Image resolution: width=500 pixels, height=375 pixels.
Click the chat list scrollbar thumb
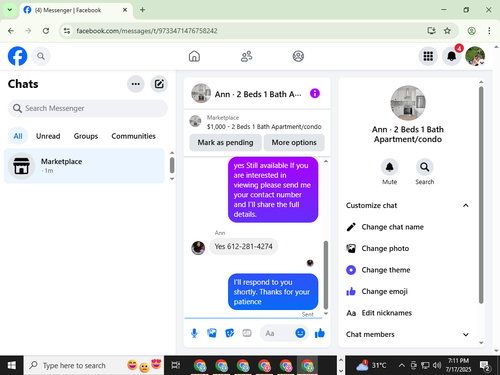coord(172,165)
